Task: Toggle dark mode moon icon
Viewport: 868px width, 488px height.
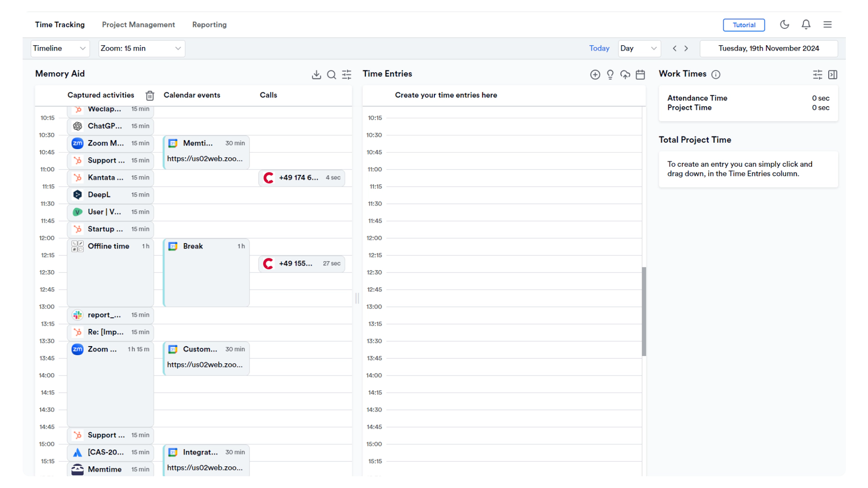Action: (x=784, y=24)
